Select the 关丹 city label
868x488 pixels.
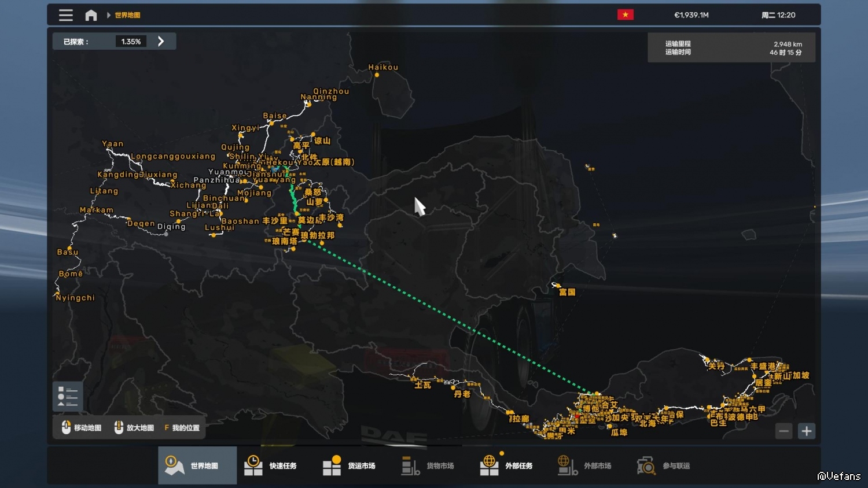716,365
